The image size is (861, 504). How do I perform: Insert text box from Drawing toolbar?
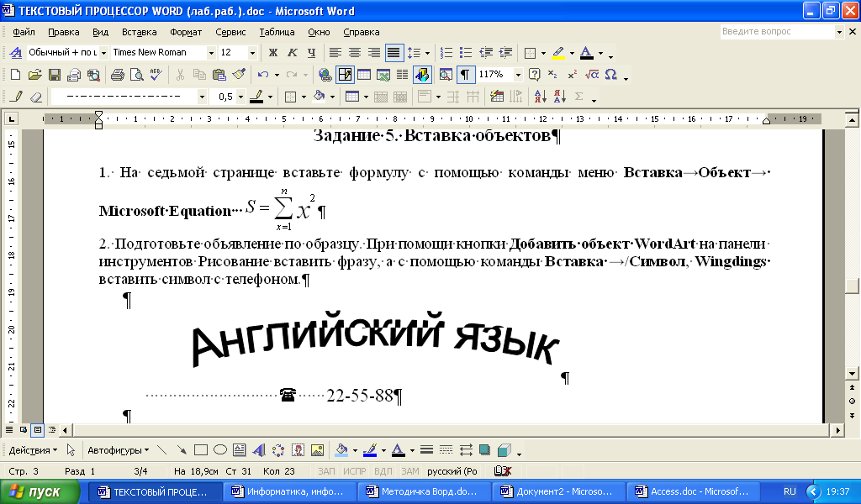(x=240, y=450)
